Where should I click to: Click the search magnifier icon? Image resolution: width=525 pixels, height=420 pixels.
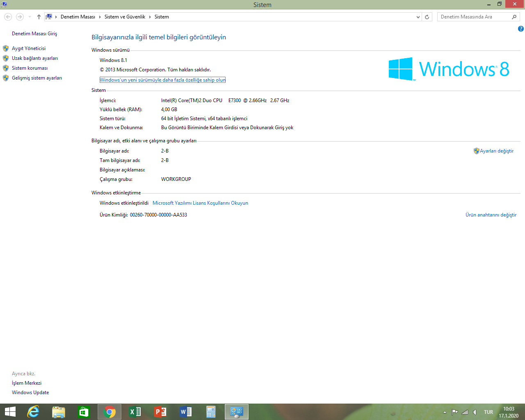[x=514, y=17]
